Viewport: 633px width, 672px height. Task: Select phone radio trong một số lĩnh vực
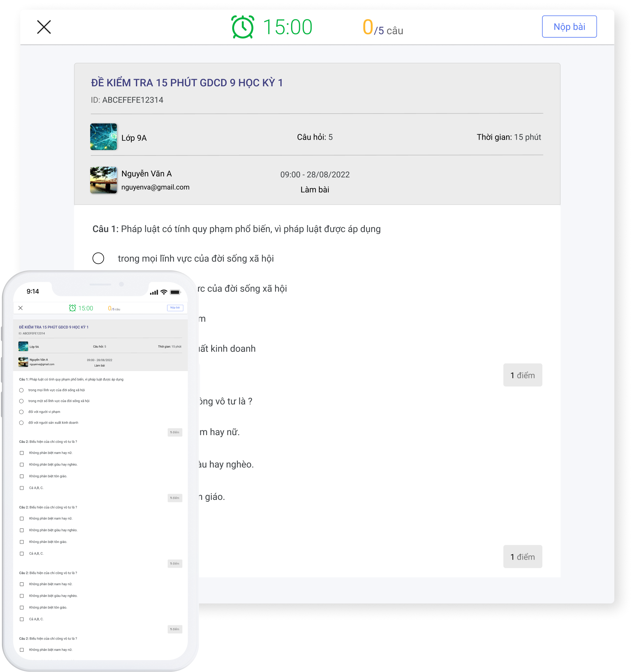21,401
